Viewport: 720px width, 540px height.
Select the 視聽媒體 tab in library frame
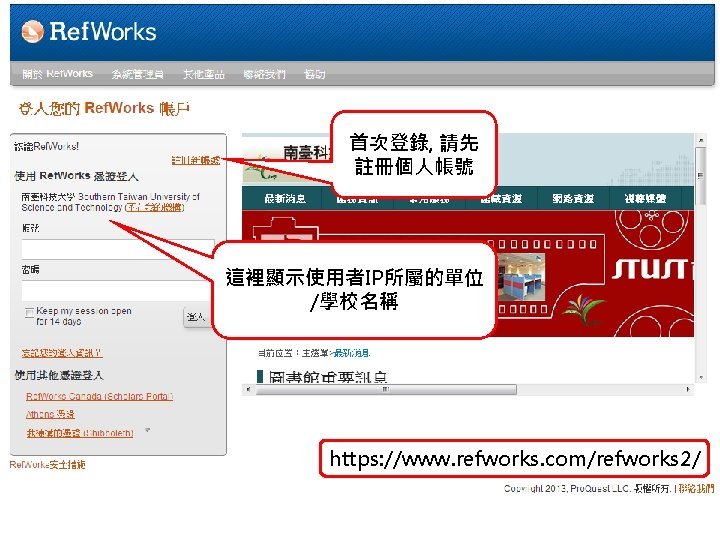645,198
